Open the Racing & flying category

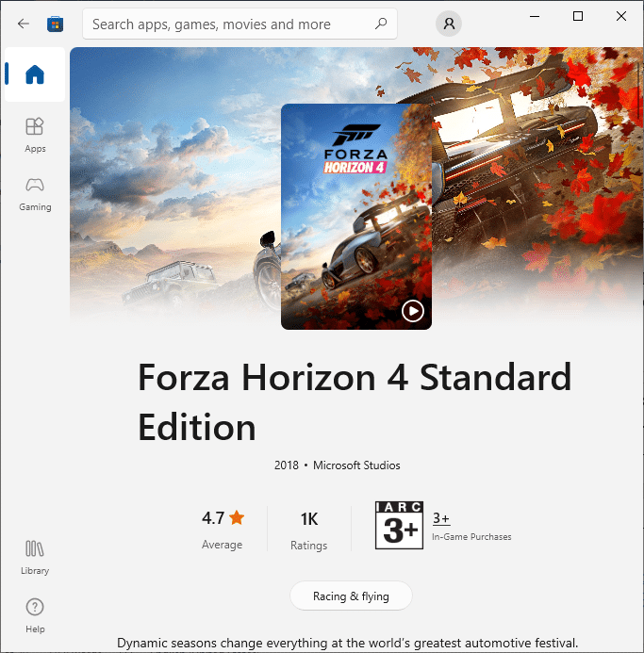tap(351, 596)
